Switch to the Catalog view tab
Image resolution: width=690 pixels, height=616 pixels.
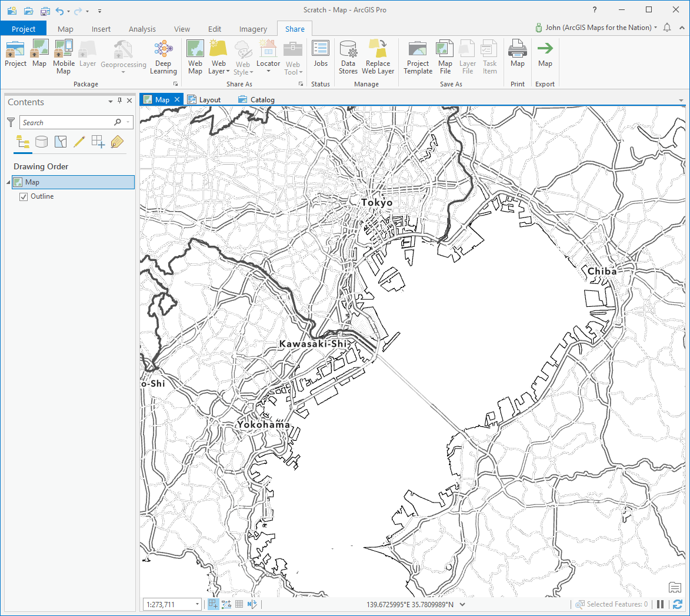pos(257,100)
